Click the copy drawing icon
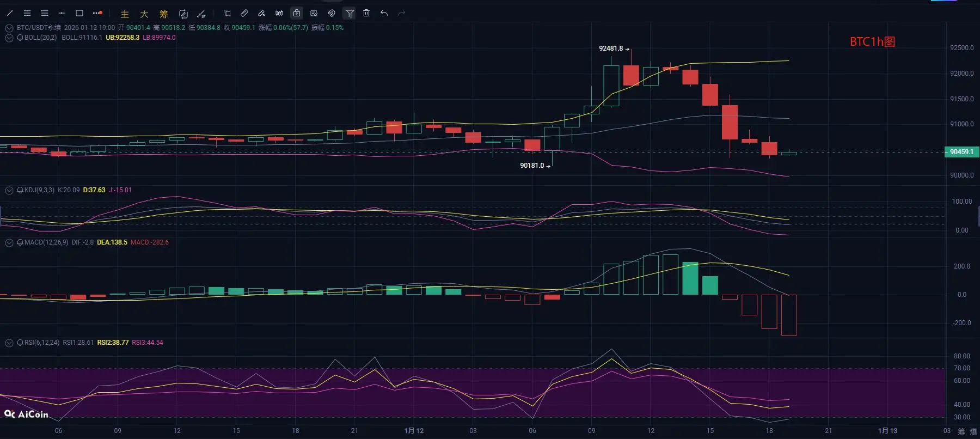This screenshot has width=980, height=439. [x=227, y=13]
